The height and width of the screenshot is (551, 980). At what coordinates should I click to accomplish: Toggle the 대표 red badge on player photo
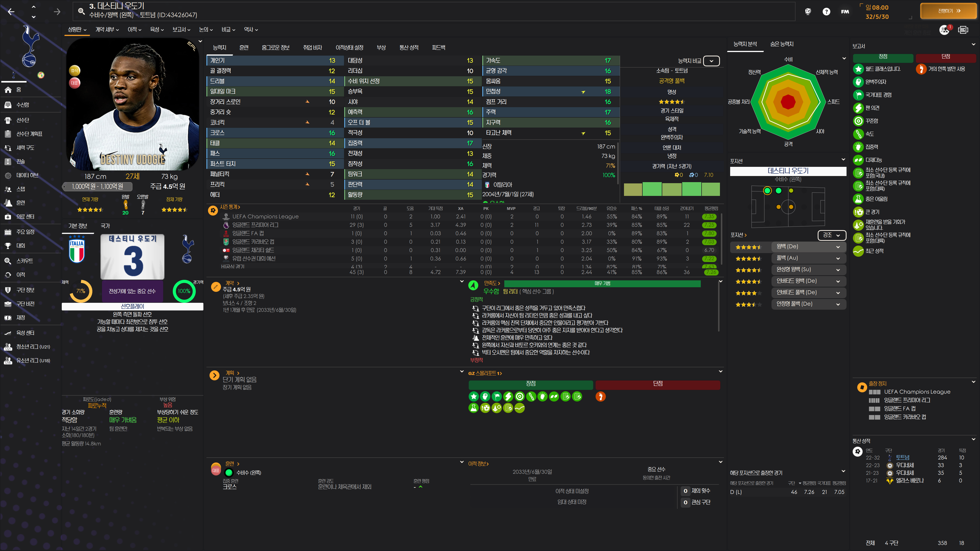pyautogui.click(x=75, y=82)
